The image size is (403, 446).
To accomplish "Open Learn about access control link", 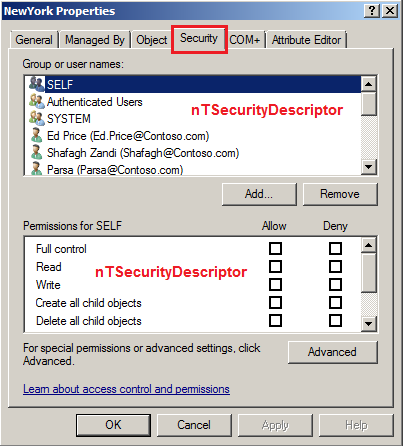I will pyautogui.click(x=126, y=389).
